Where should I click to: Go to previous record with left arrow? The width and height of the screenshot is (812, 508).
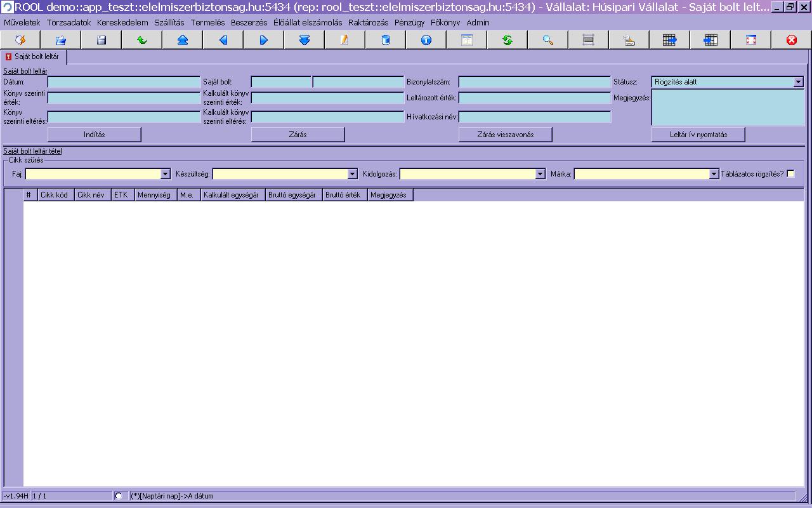pos(223,40)
